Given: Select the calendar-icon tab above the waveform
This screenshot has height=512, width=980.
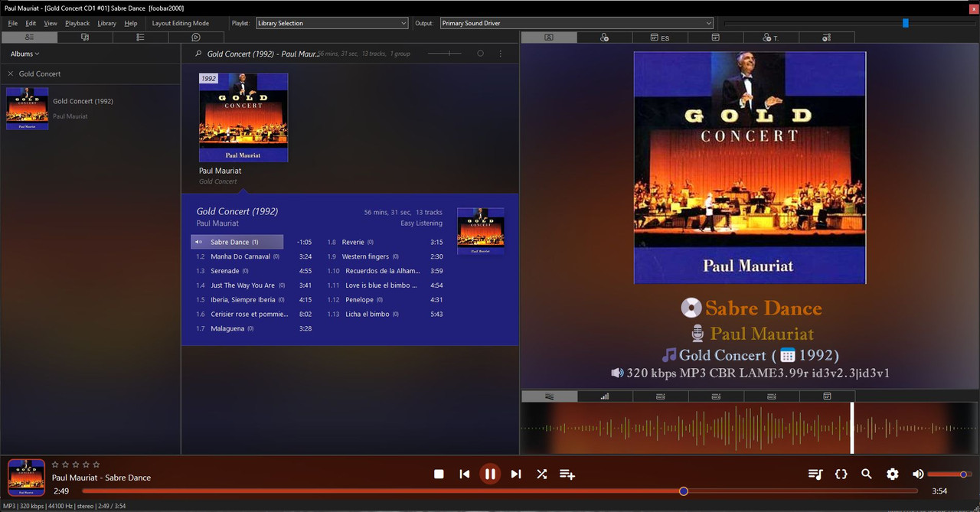Looking at the screenshot, I should click(x=827, y=396).
